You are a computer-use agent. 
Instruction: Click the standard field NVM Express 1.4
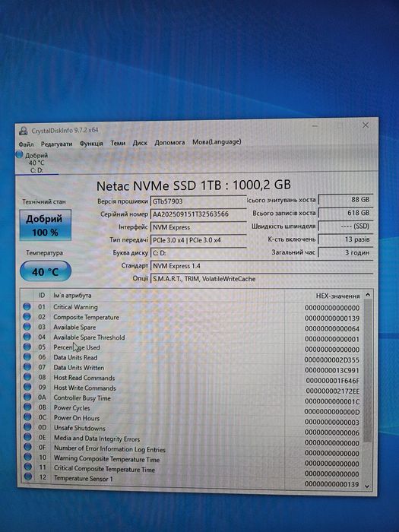click(x=261, y=266)
